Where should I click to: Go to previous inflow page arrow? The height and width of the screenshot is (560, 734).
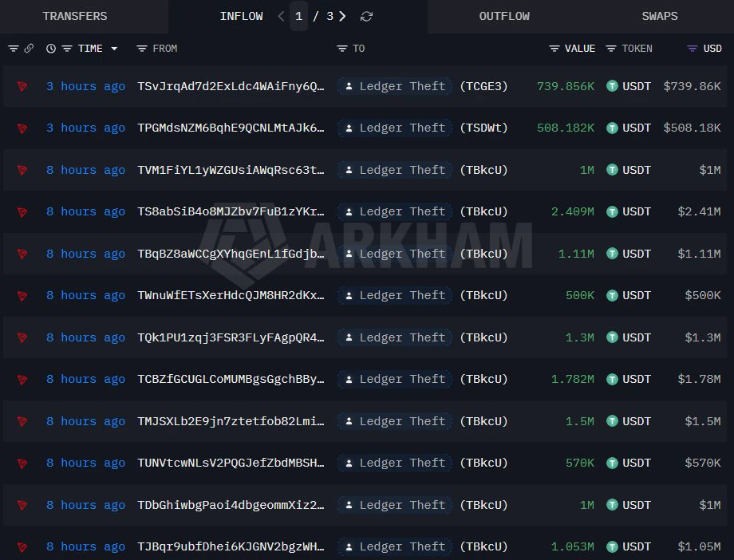point(281,17)
